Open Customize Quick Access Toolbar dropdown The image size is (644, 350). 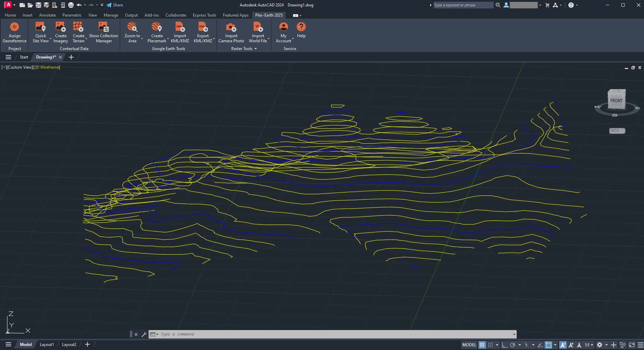click(102, 5)
